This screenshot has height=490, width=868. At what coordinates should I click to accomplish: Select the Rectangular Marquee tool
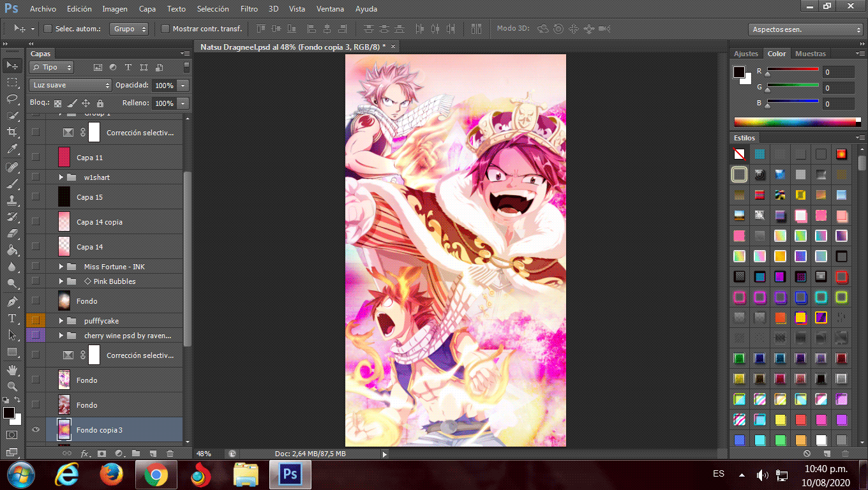click(x=11, y=82)
